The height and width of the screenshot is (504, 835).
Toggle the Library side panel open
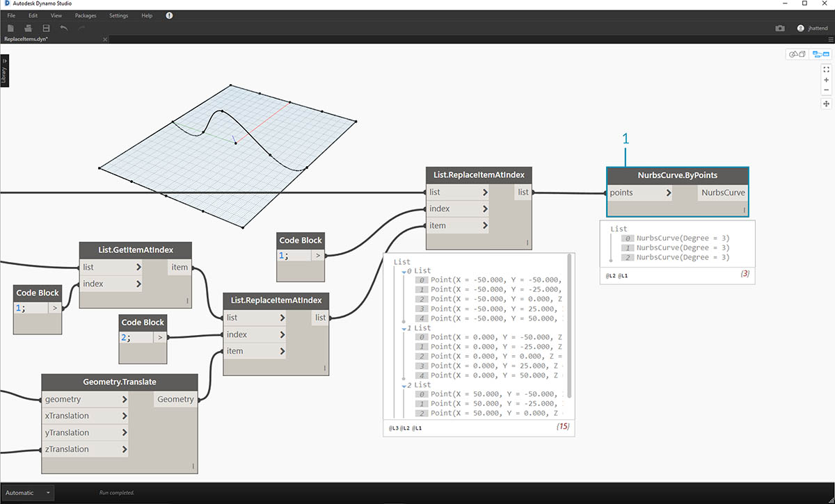[x=4, y=71]
